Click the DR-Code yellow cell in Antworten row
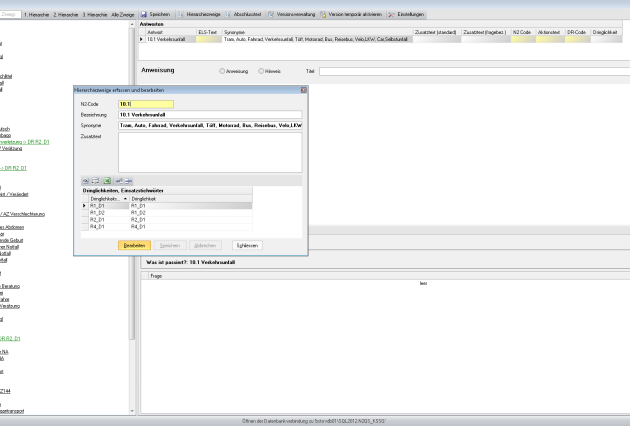 click(x=578, y=39)
